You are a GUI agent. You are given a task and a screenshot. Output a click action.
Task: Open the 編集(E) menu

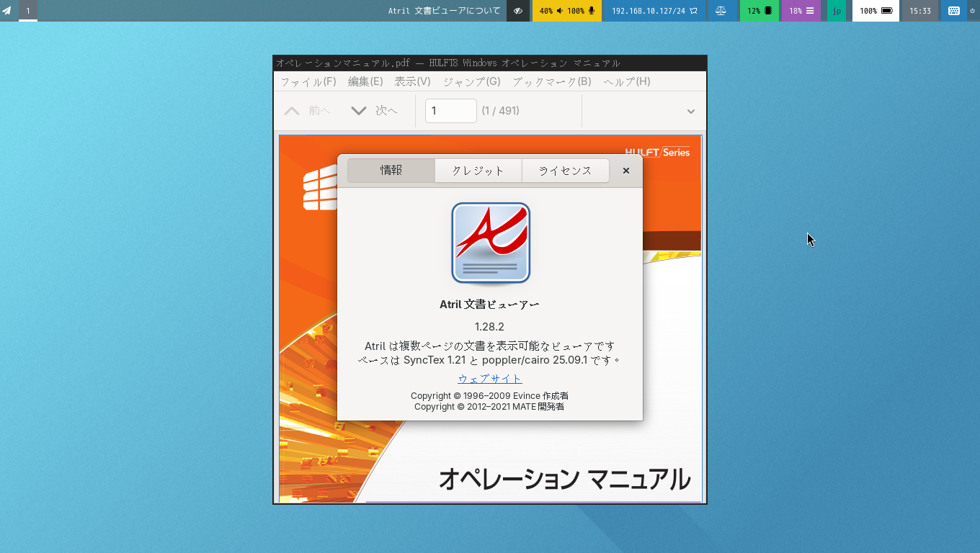tap(365, 81)
